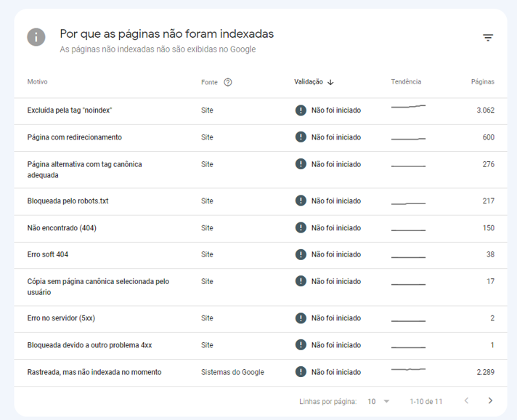Open the rows per page dropdown

click(378, 401)
